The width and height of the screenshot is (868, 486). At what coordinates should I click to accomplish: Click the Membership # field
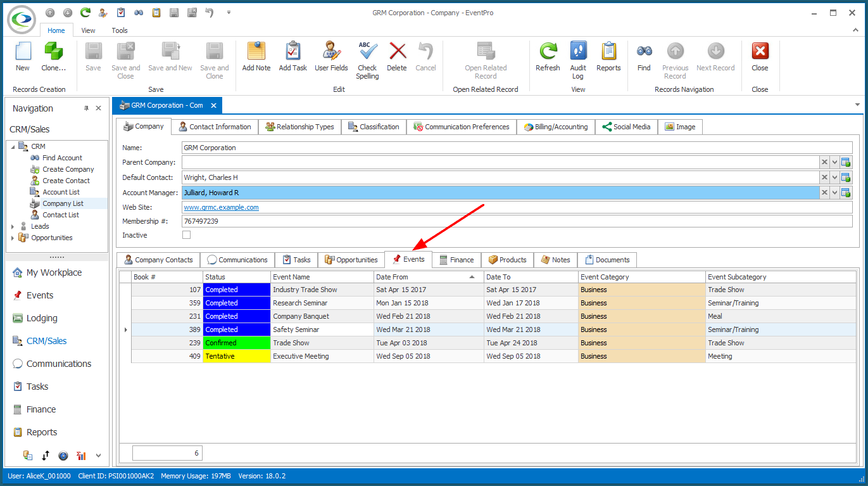point(517,221)
